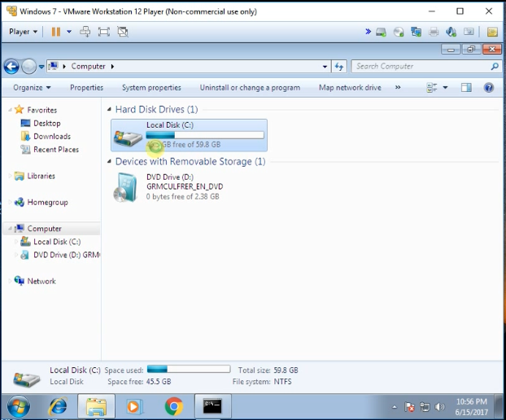Click the printer device icon in VMware
Screen dimensions: 506x420
point(434,32)
